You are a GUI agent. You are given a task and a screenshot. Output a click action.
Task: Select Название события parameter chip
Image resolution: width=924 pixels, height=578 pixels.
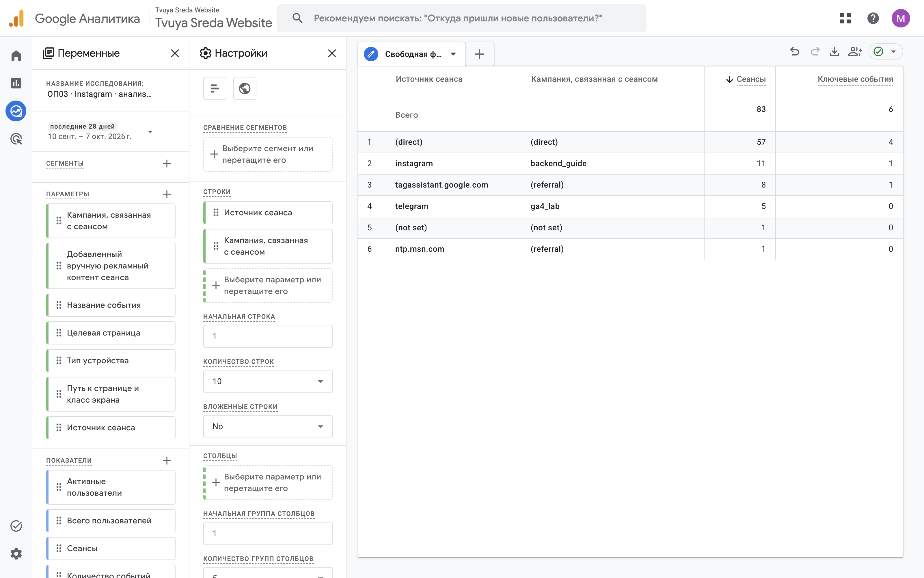tap(111, 305)
